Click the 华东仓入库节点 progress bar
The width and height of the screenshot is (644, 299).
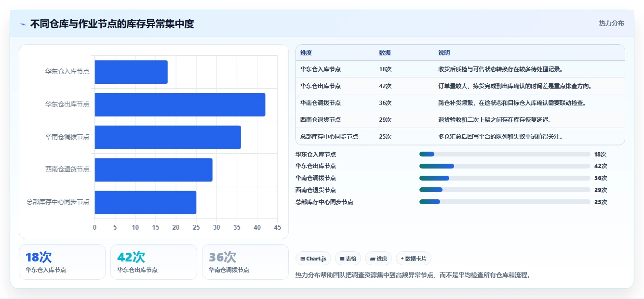tap(505, 154)
